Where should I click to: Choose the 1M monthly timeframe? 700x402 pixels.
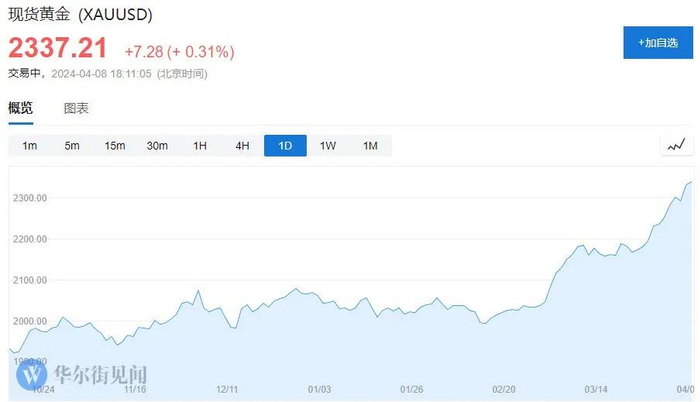(370, 146)
